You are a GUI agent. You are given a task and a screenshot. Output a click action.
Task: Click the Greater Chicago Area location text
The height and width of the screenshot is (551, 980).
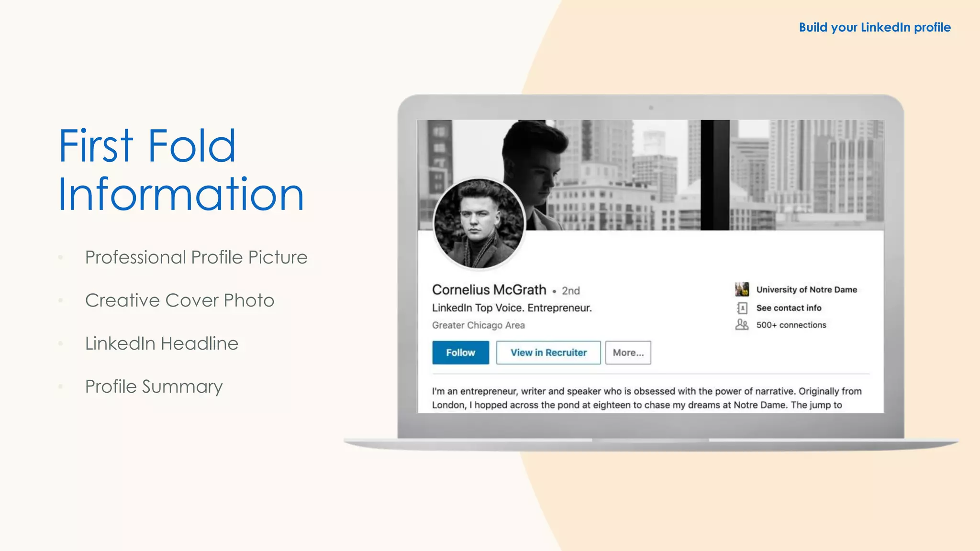[479, 325]
